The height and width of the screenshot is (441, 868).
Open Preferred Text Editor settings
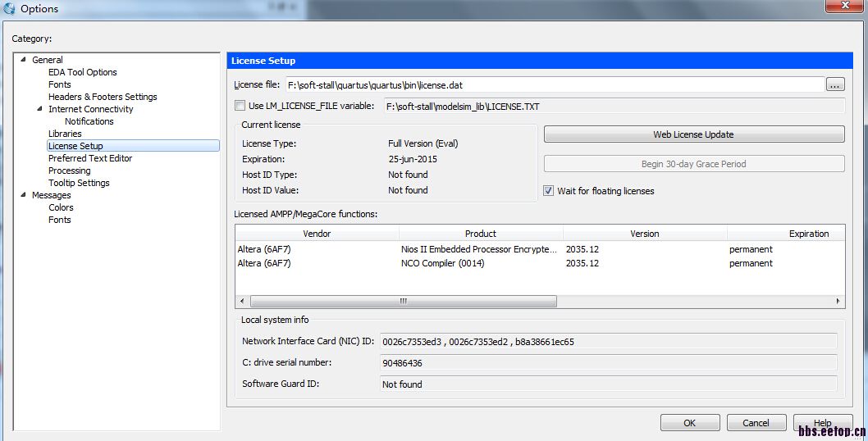(90, 158)
